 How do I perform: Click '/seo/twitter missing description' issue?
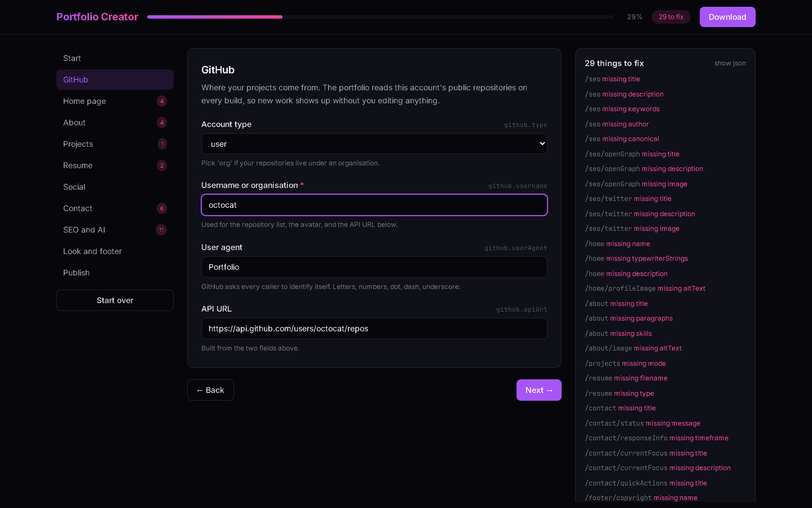[x=640, y=214]
